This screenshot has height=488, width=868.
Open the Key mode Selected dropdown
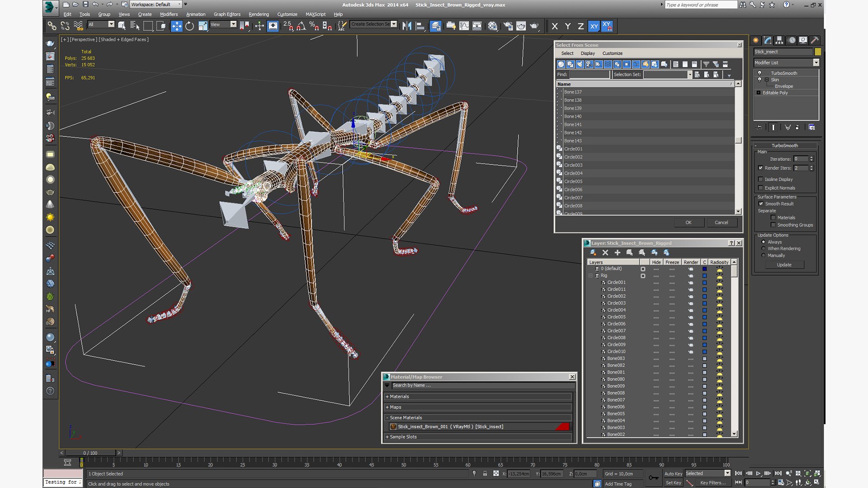[x=727, y=474]
